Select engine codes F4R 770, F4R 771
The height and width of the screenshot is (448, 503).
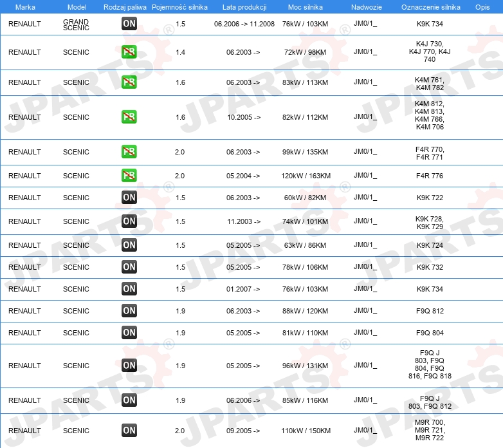pos(430,153)
